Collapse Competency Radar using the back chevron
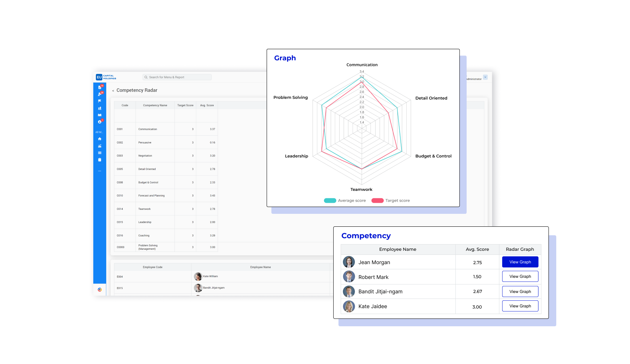This screenshot has height=364, width=630. [x=113, y=90]
